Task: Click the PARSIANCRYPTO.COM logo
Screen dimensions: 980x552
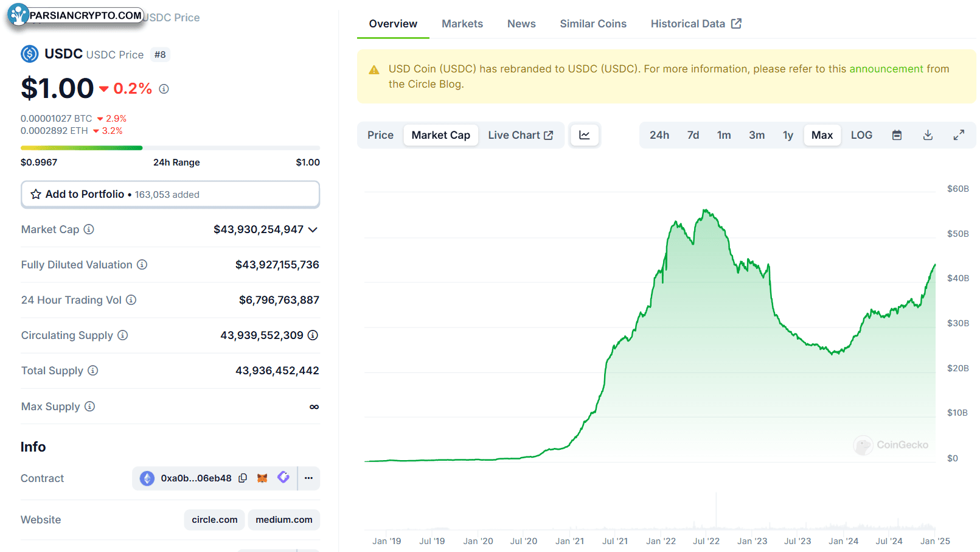Action: coord(75,15)
